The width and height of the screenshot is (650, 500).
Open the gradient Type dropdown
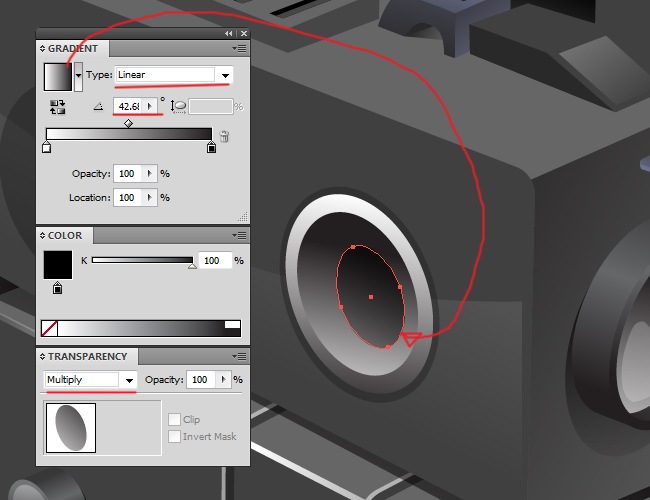[174, 75]
